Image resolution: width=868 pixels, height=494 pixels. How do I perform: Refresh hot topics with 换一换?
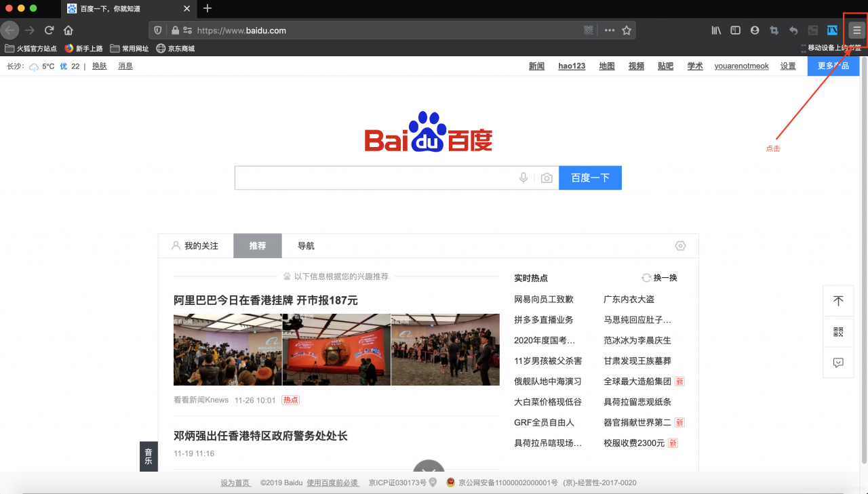[659, 278]
